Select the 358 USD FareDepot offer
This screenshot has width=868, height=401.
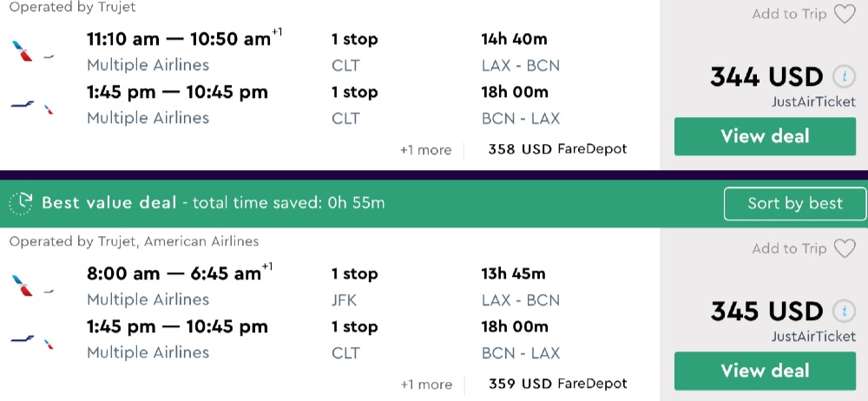click(x=557, y=149)
